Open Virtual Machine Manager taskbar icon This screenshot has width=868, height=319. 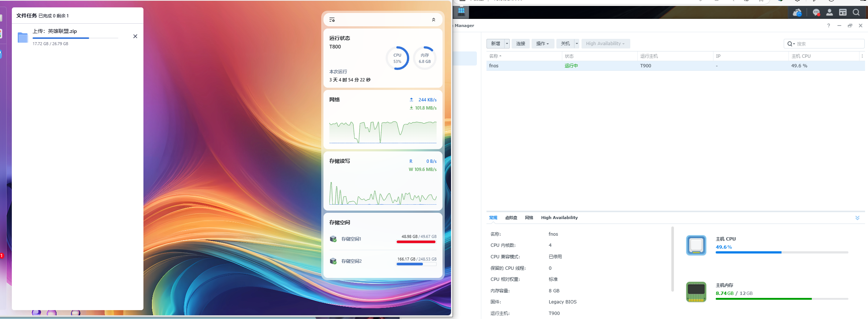tap(461, 12)
